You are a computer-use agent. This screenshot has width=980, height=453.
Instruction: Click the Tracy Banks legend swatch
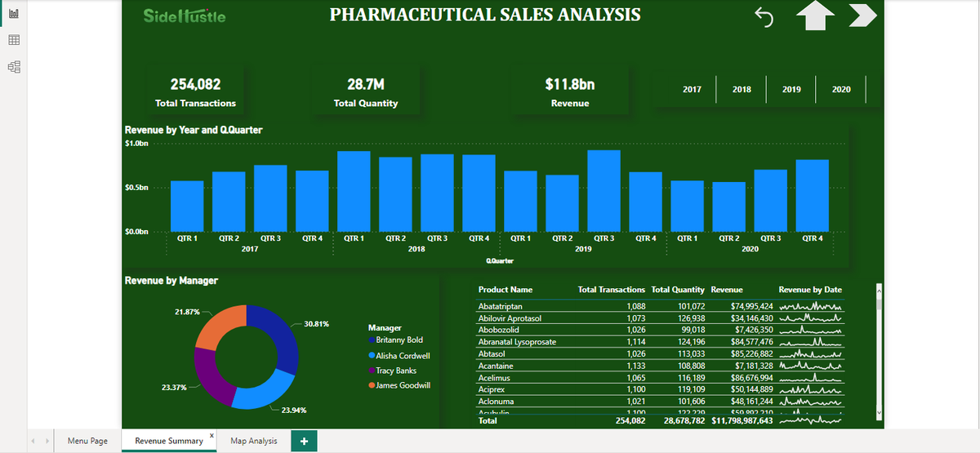tap(372, 371)
